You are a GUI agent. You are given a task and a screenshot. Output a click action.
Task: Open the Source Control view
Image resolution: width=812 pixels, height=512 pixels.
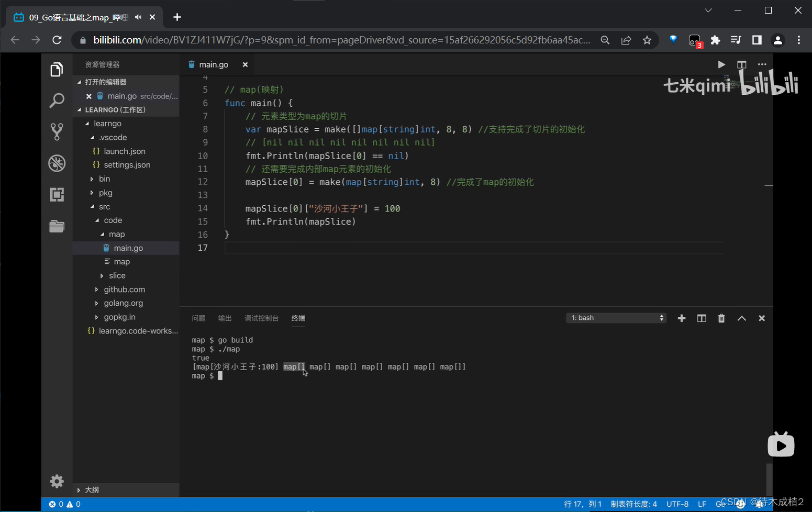pyautogui.click(x=57, y=131)
